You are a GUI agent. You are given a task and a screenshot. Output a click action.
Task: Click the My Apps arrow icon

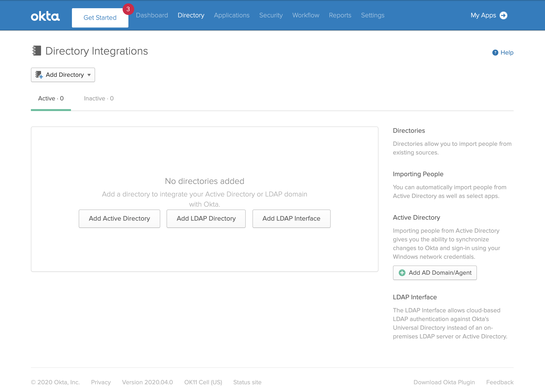point(503,15)
